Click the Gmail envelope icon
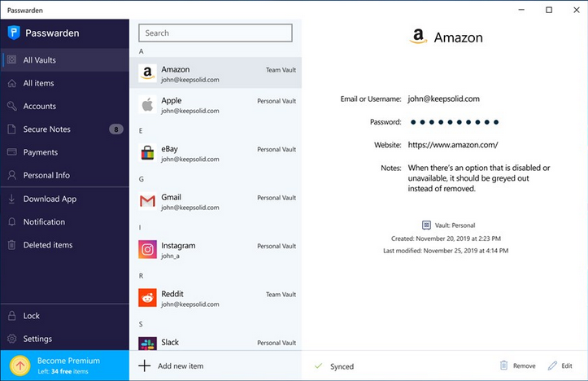Image resolution: width=588 pixels, height=381 pixels. coord(147,202)
